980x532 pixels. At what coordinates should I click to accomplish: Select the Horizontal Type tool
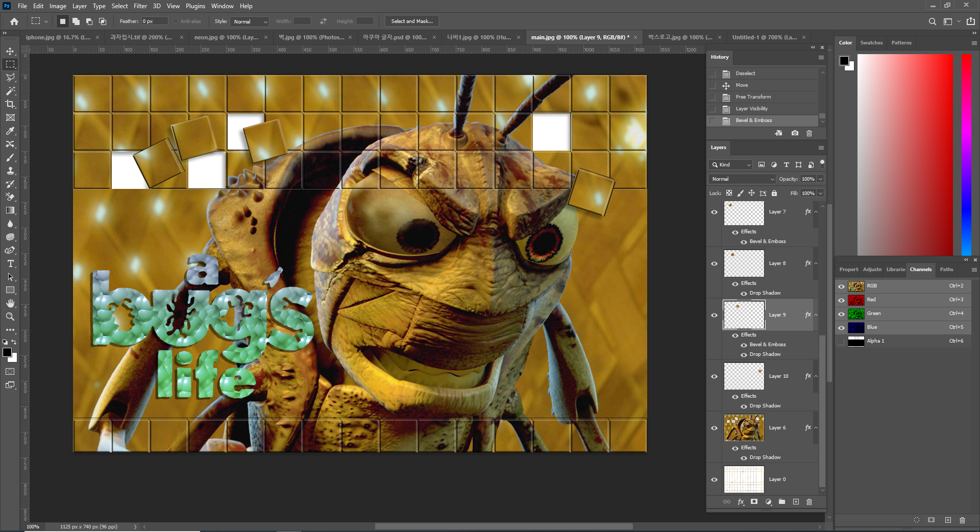[10, 263]
